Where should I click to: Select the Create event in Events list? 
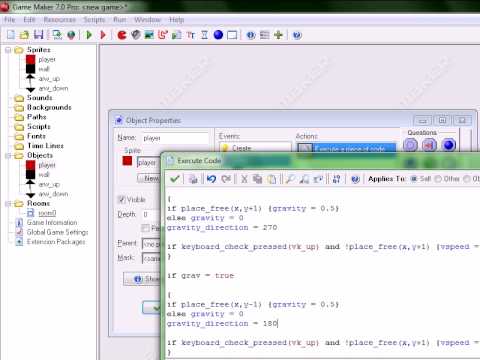coord(255,147)
